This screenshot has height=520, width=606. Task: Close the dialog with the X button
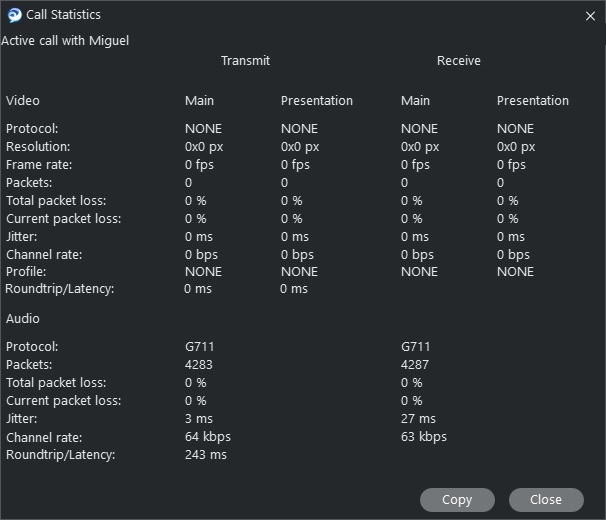[590, 16]
